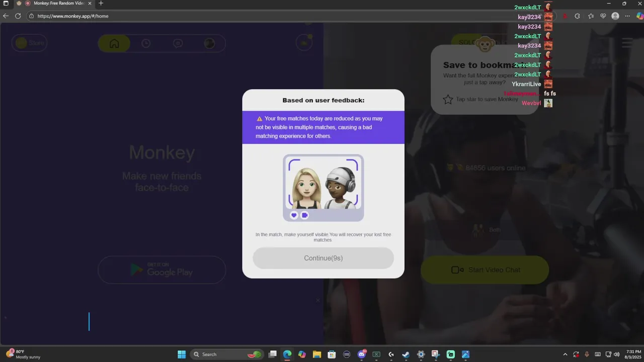Open the weather widget showing 80°F
The height and width of the screenshot is (362, 644).
click(23, 354)
